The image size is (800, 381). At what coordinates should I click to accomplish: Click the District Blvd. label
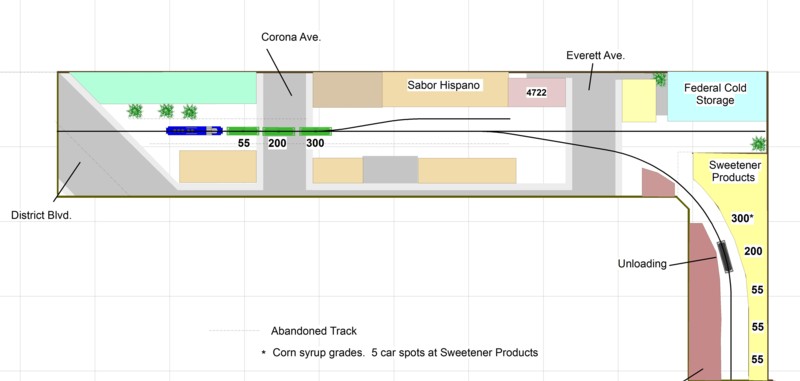pos(41,215)
